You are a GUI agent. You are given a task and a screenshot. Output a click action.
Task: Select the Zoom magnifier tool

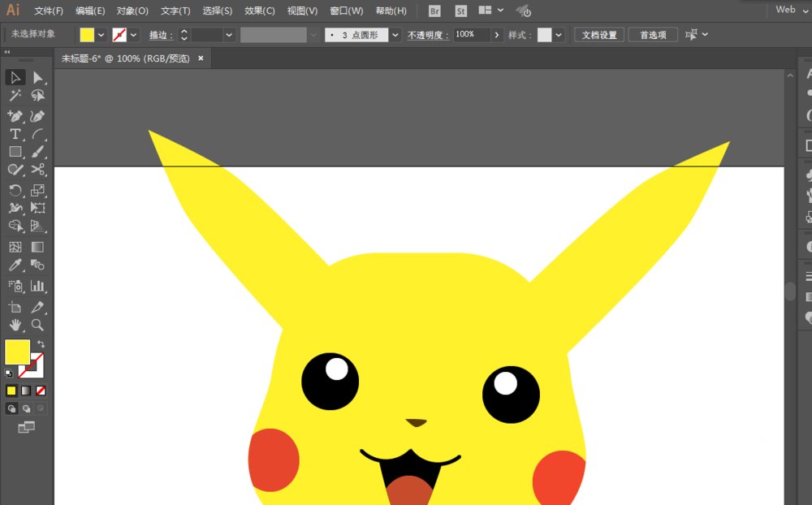pos(37,325)
